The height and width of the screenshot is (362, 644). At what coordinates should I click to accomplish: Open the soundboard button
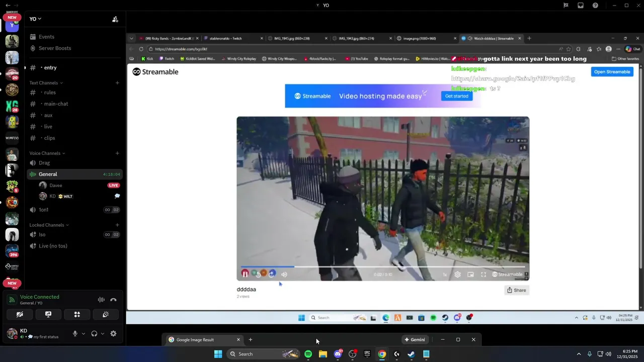point(106,314)
